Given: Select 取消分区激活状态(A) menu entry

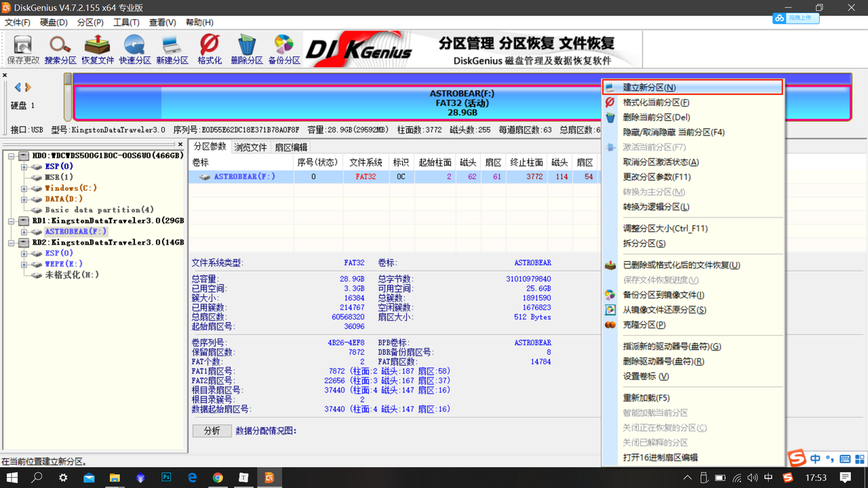Looking at the screenshot, I should coord(692,162).
